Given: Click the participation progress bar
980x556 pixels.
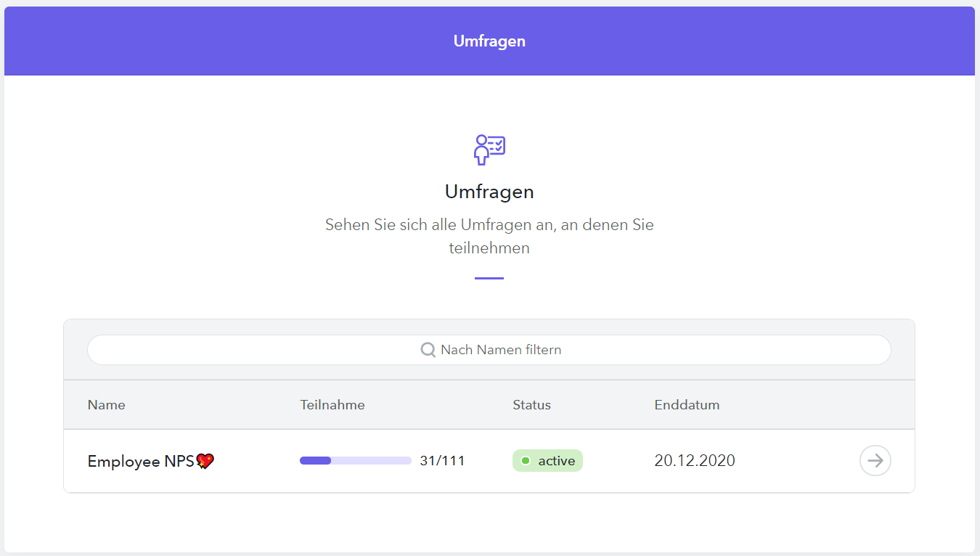Looking at the screenshot, I should 355,461.
